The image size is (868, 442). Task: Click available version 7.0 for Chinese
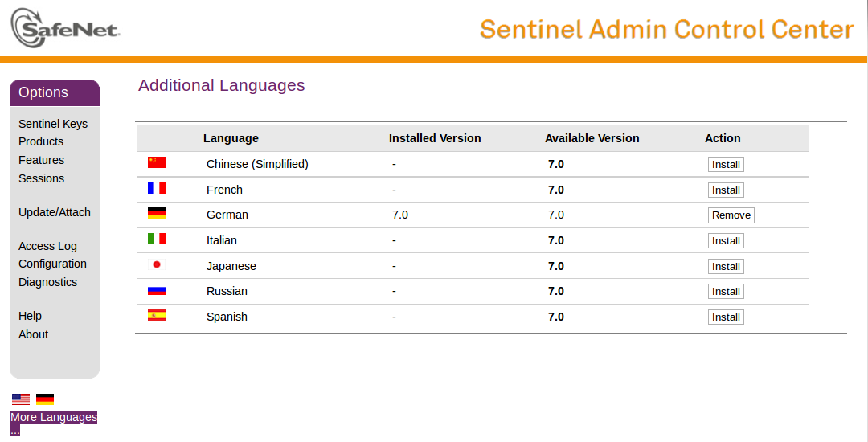click(x=556, y=164)
